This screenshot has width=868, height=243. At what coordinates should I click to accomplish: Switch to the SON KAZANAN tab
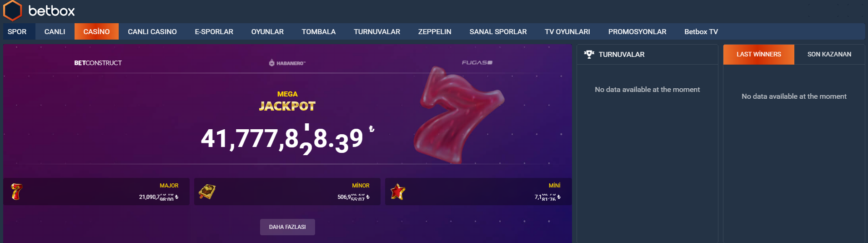click(x=829, y=54)
